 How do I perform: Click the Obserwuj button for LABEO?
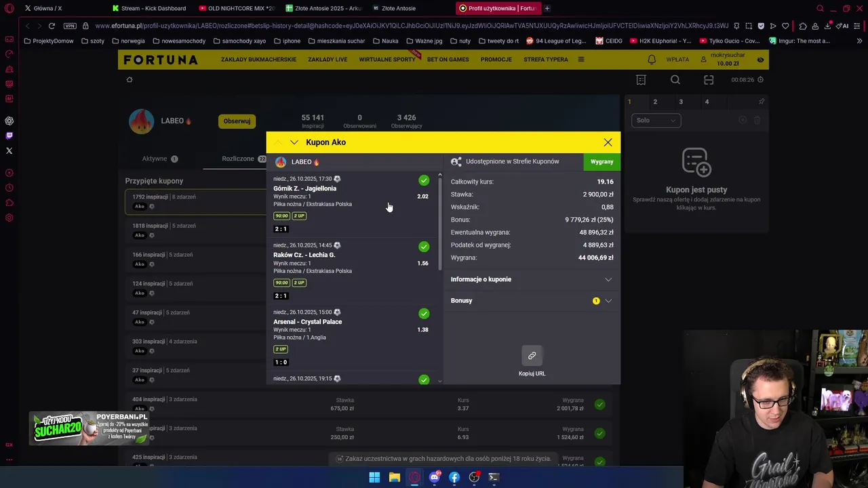point(237,121)
